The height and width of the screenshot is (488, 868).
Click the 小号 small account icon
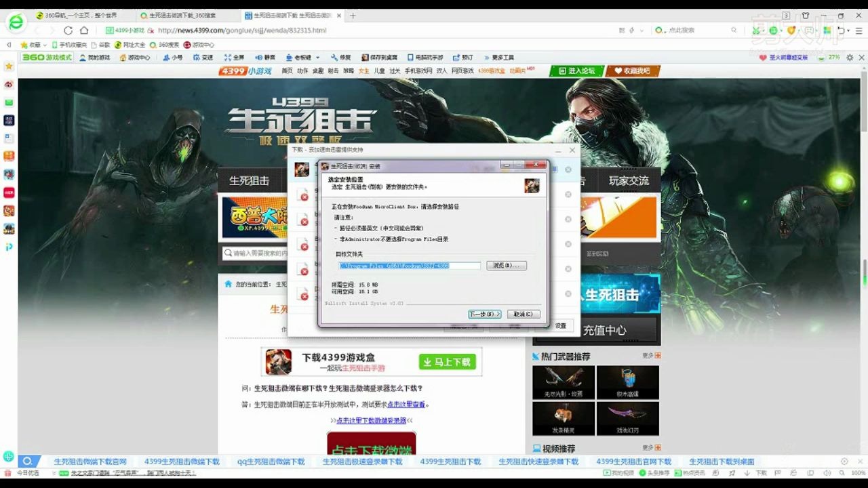point(171,58)
